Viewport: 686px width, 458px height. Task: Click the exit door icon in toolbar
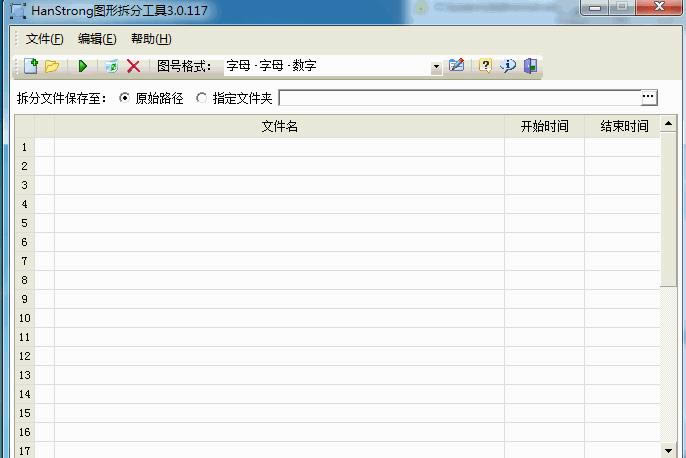(530, 66)
